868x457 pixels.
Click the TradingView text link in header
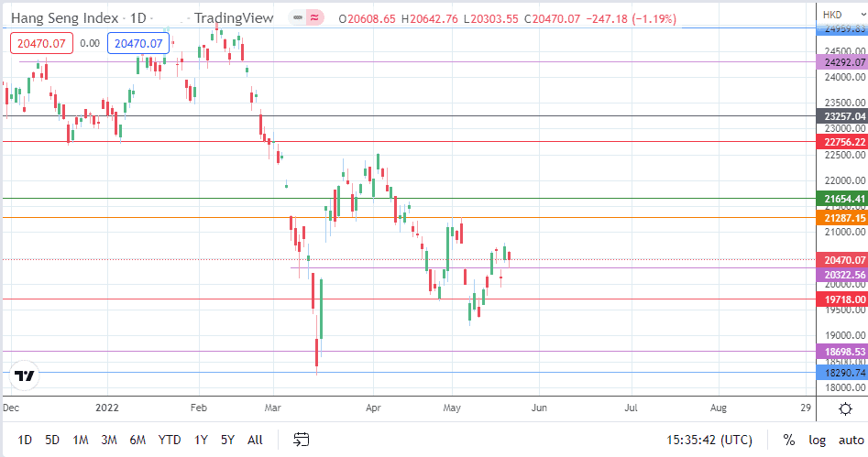tap(234, 18)
